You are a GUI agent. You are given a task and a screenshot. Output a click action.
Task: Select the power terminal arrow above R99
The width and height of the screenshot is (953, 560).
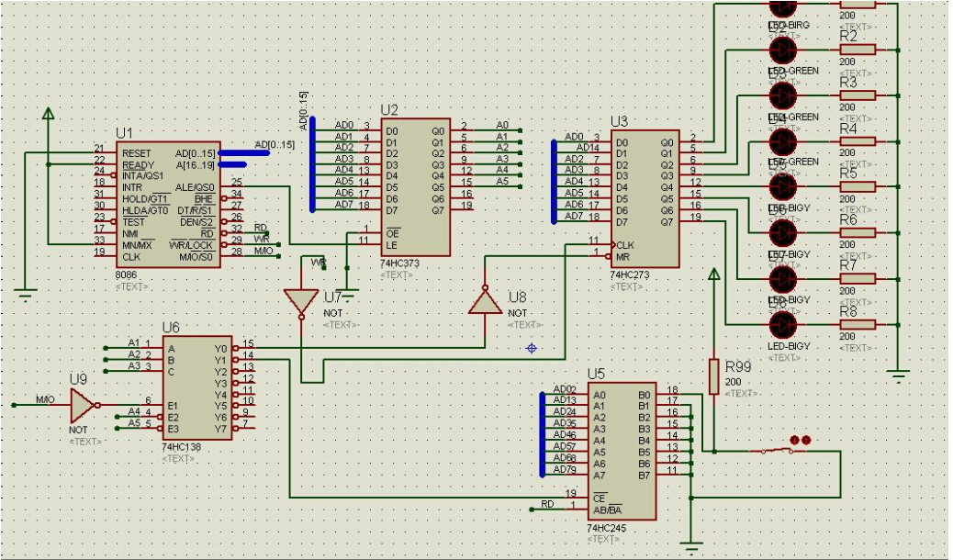pyautogui.click(x=713, y=275)
